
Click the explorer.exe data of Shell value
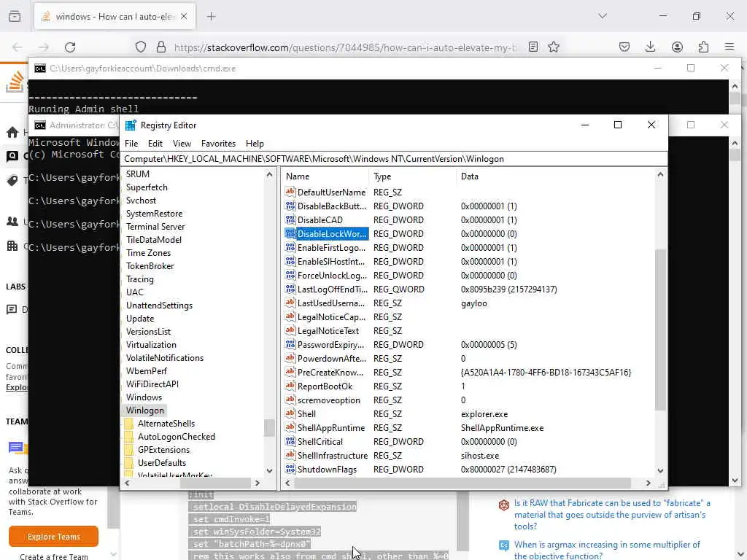tap(484, 414)
